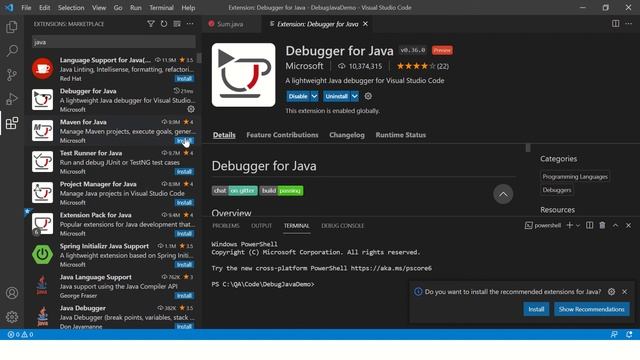Switch to Sum.java editor tab
The image size is (640, 360).
point(230,24)
